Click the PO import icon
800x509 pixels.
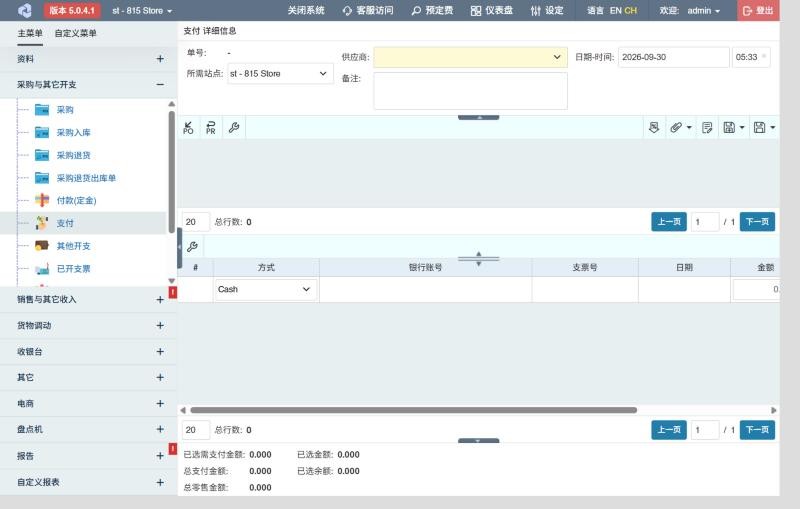(188, 128)
